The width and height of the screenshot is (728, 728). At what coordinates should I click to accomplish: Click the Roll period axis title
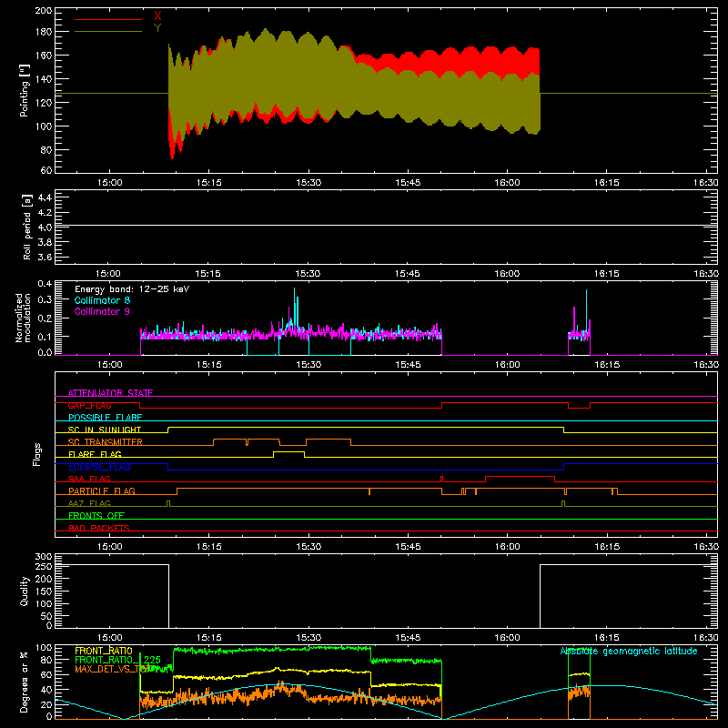(x=27, y=227)
